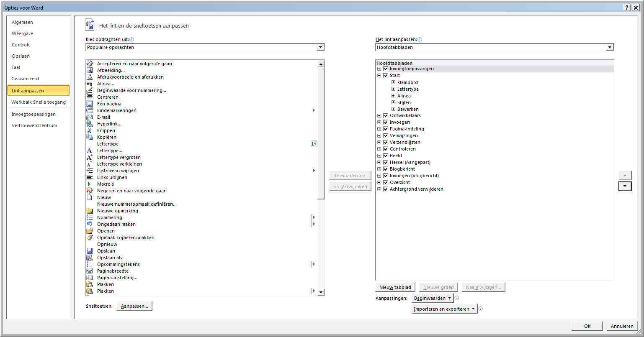The width and height of the screenshot is (644, 337).
Task: Click the help question mark button
Action: pyautogui.click(x=626, y=8)
